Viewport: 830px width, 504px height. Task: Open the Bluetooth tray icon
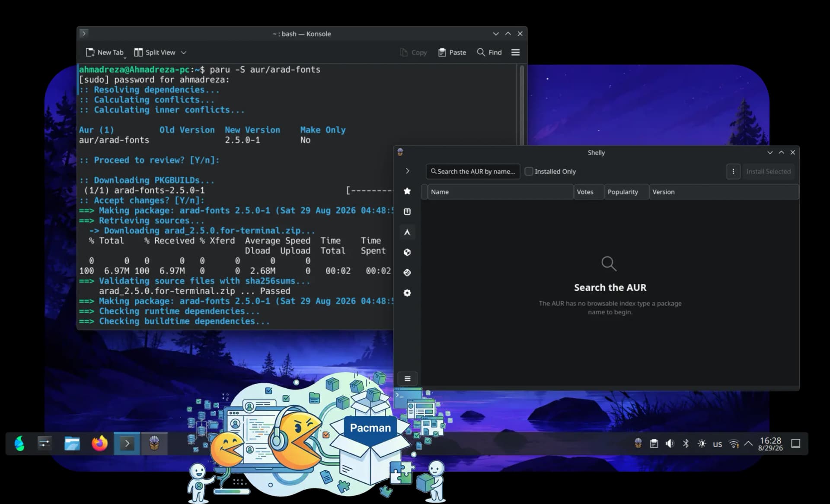tap(686, 444)
